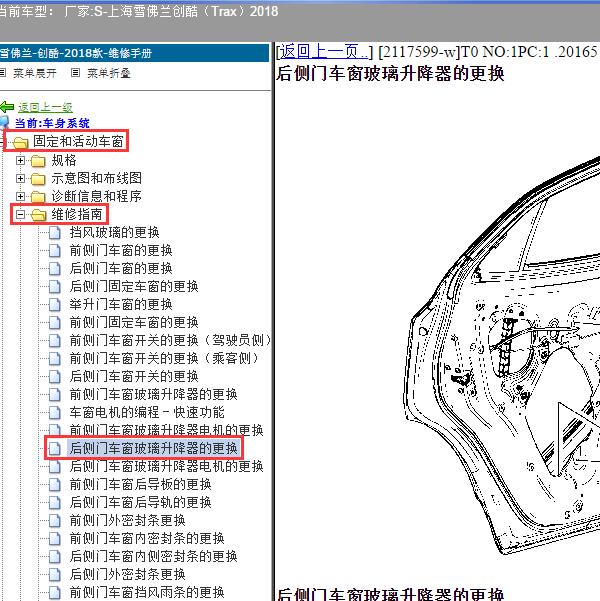The image size is (600, 601).
Task: Click the document icon beside 前侧门车窗内密封条的更换
Action: [x=55, y=539]
